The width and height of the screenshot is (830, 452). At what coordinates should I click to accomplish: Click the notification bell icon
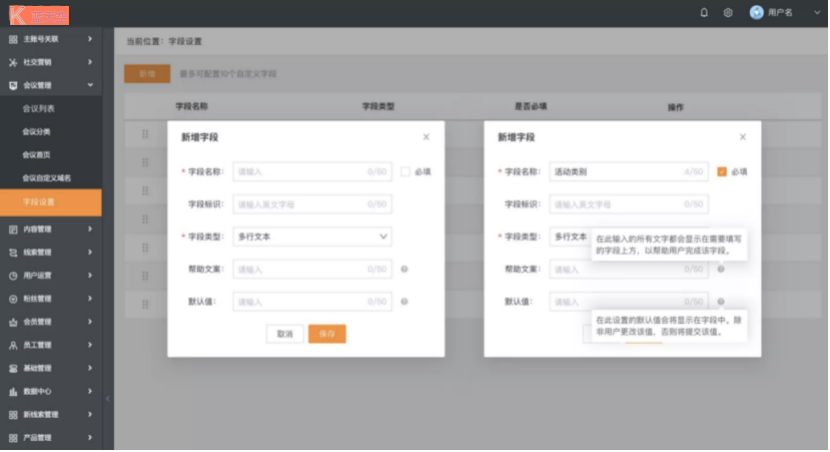click(704, 13)
